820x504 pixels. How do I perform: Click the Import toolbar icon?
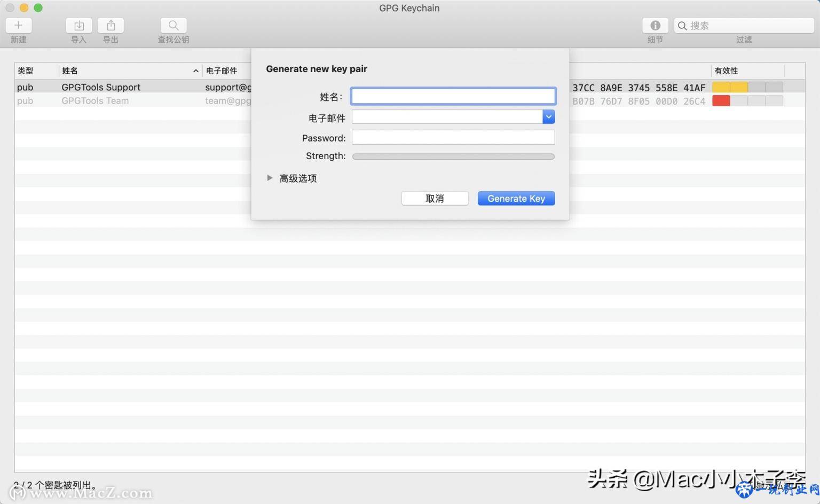(79, 25)
